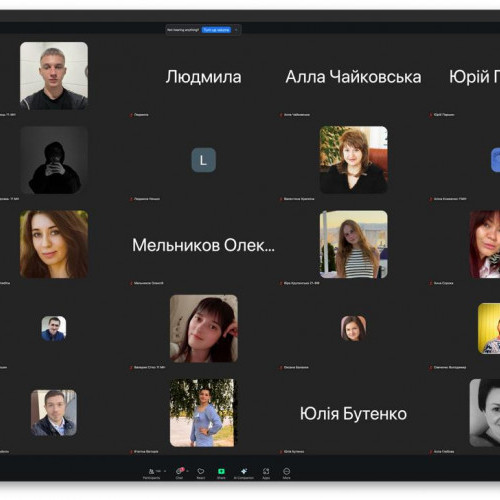Select the woman in striped top thumbnail
Screen dimensions: 500x500
click(354, 244)
